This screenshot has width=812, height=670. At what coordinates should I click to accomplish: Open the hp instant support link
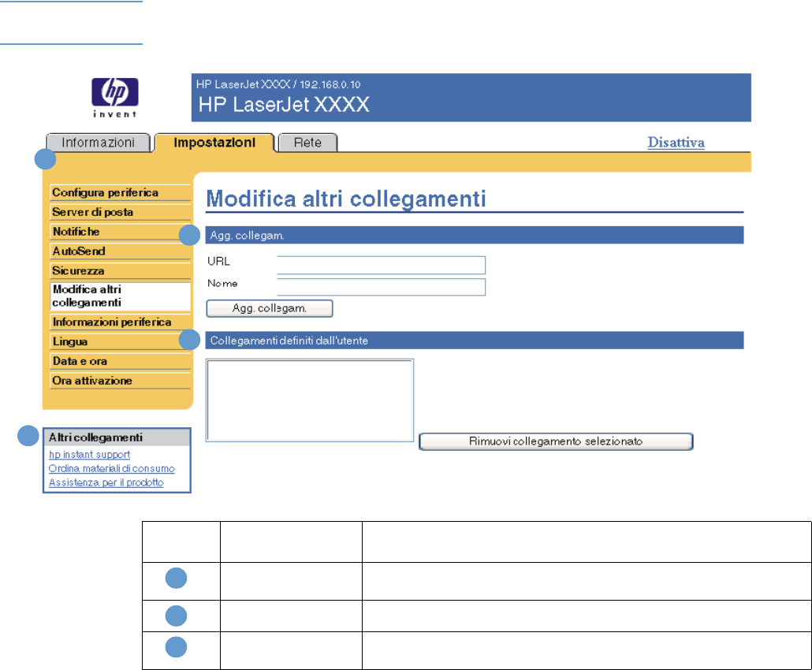(x=89, y=455)
